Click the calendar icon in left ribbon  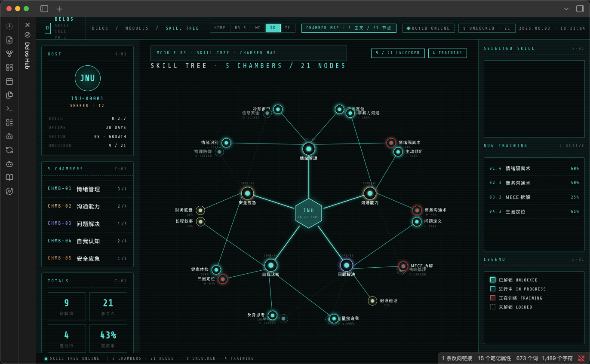[9, 81]
